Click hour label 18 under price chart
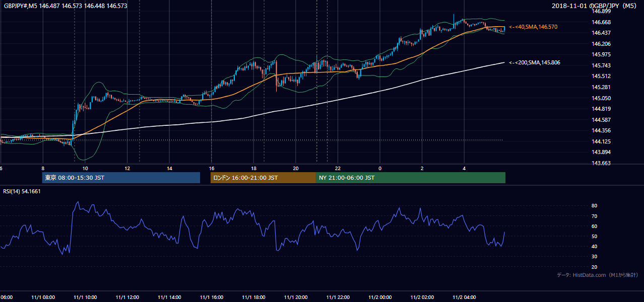 253,168
